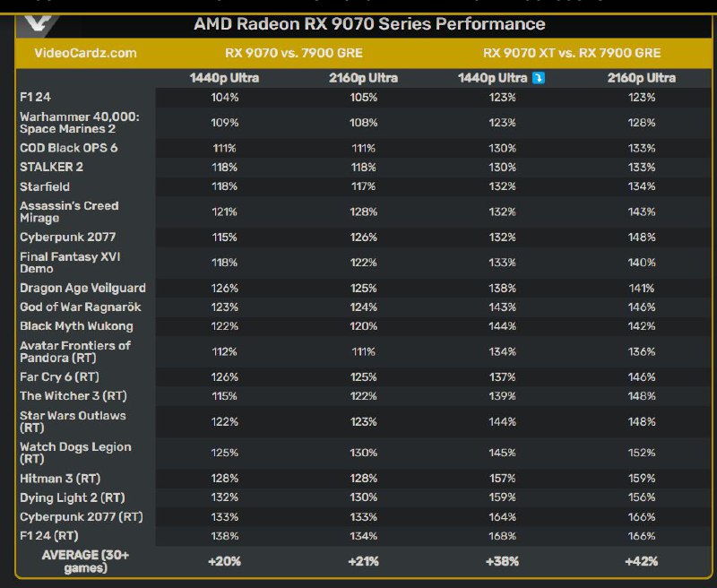
Task: Click the 137% cell in the Far Cry 6 row
Action: click(503, 376)
